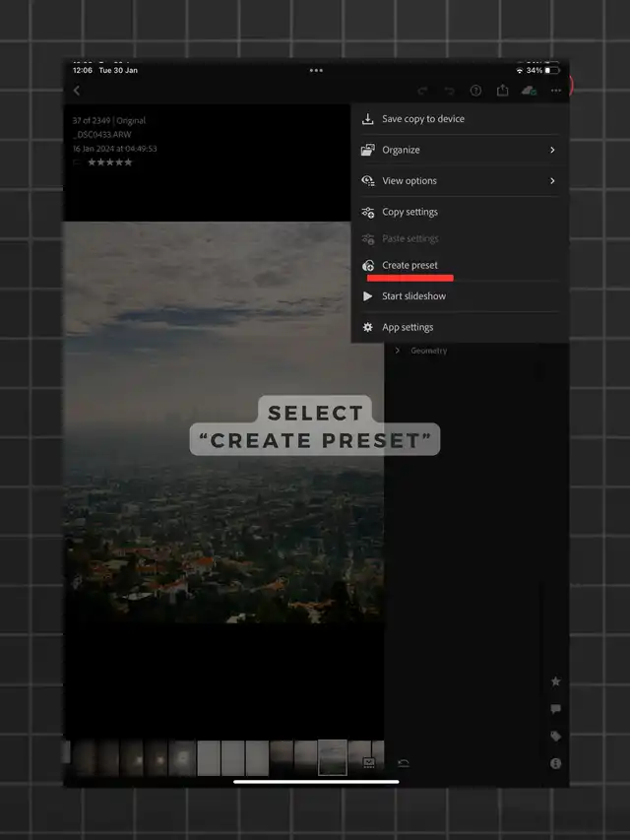630x840 pixels.
Task: Check cloud sync status icon
Action: point(530,91)
